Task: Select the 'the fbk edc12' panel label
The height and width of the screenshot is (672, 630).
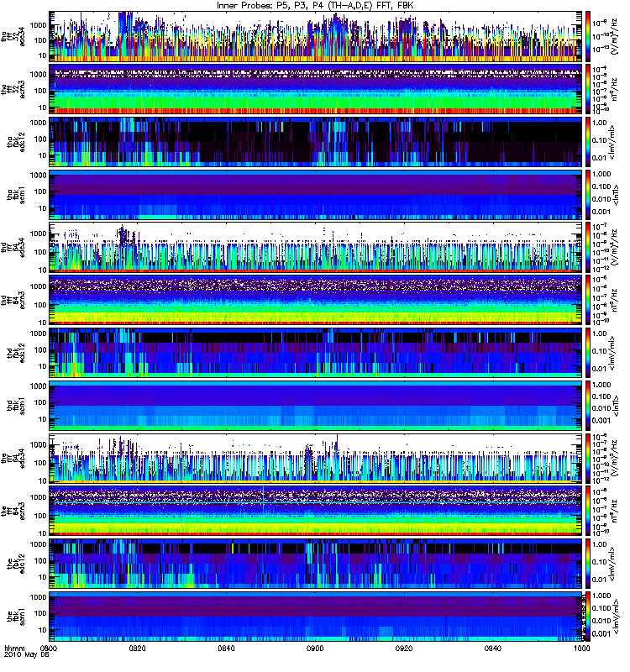Action: point(16,564)
